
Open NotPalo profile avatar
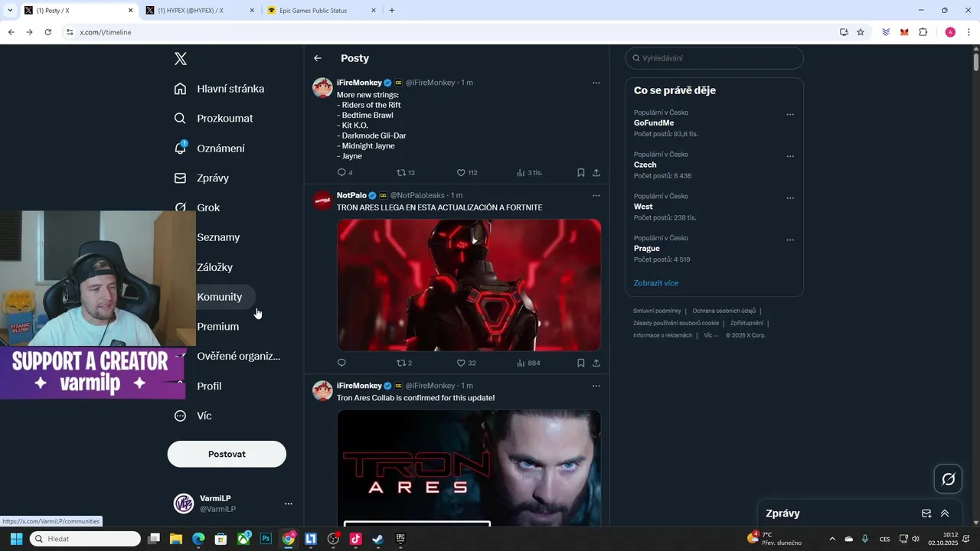pyautogui.click(x=322, y=201)
